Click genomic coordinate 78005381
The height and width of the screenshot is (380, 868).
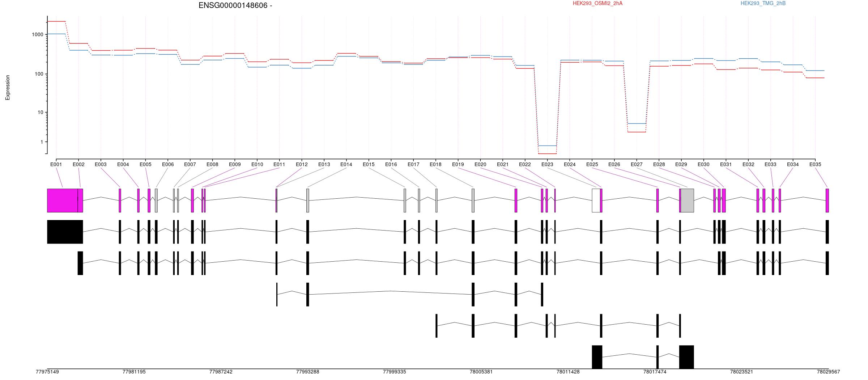coord(481,372)
